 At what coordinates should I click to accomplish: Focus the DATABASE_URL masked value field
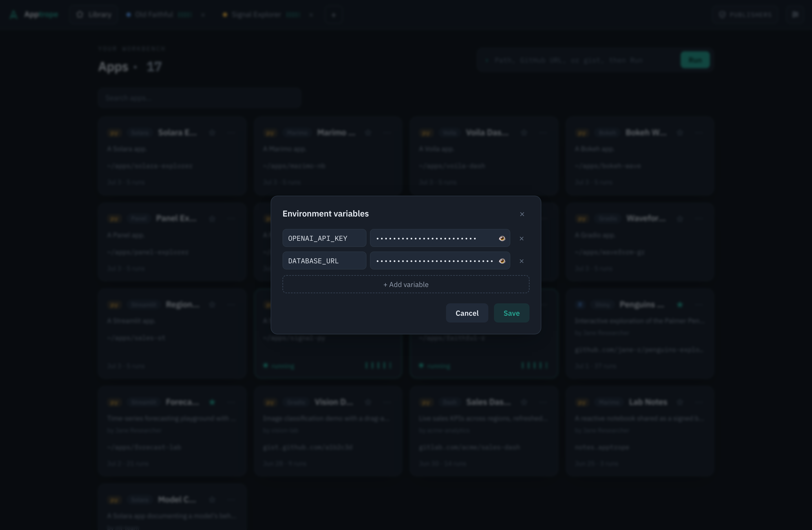pyautogui.click(x=440, y=260)
